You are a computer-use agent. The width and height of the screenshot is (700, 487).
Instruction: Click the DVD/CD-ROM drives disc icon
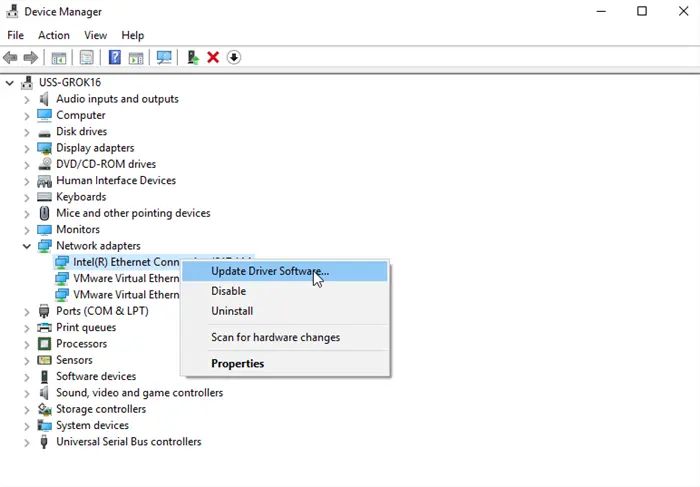click(45, 164)
